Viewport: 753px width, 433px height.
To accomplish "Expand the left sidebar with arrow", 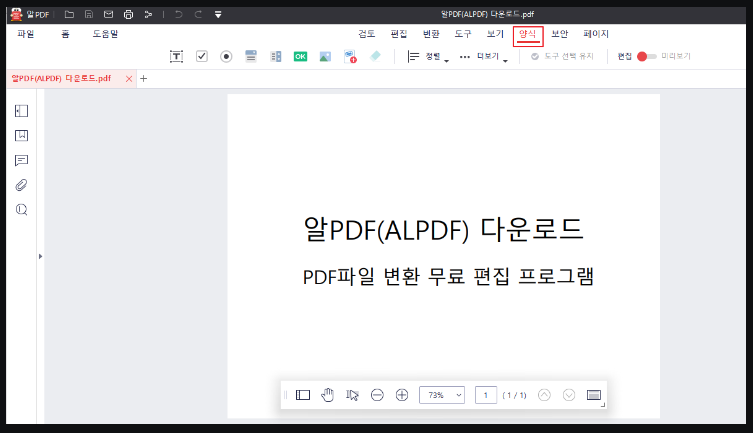I will 40,256.
